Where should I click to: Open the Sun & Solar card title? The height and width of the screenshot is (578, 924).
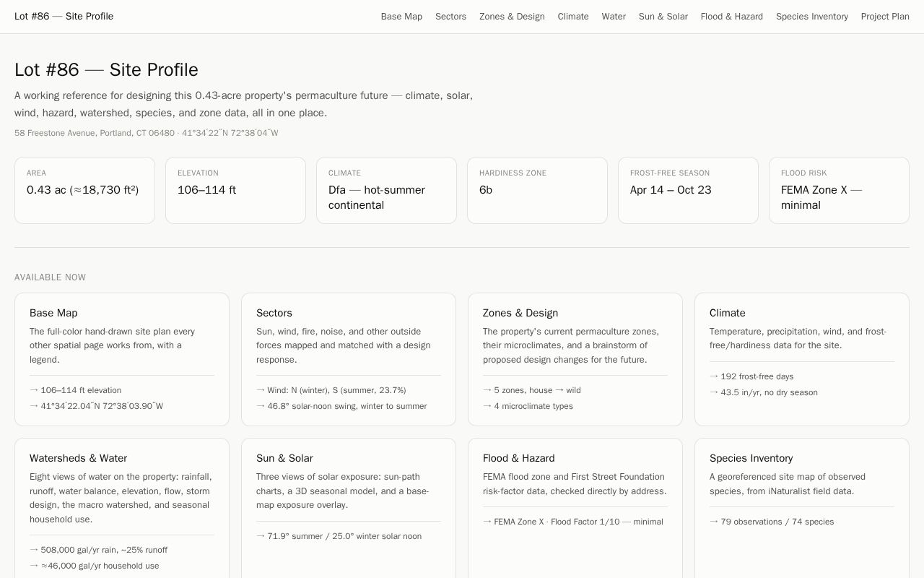tap(284, 458)
